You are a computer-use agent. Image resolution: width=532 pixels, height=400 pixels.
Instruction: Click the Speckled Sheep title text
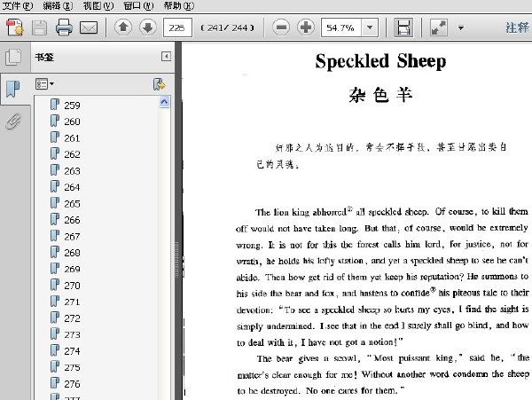click(x=380, y=61)
